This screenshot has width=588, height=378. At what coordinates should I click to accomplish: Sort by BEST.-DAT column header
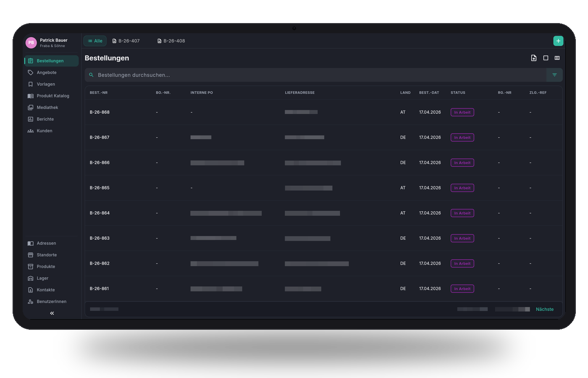[x=429, y=93]
